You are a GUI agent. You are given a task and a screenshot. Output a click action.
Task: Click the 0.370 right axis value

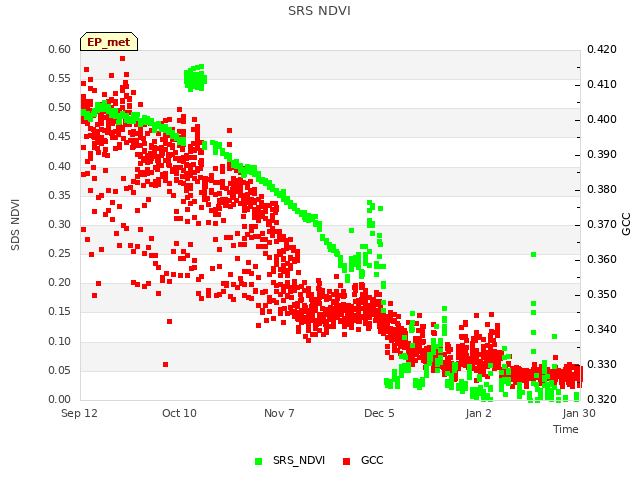(602, 224)
